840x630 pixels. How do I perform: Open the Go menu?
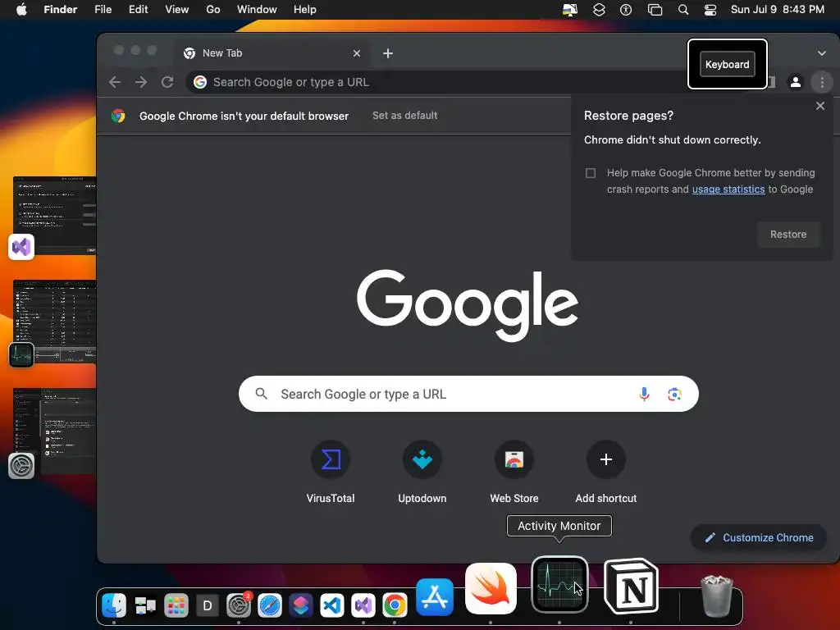tap(213, 9)
